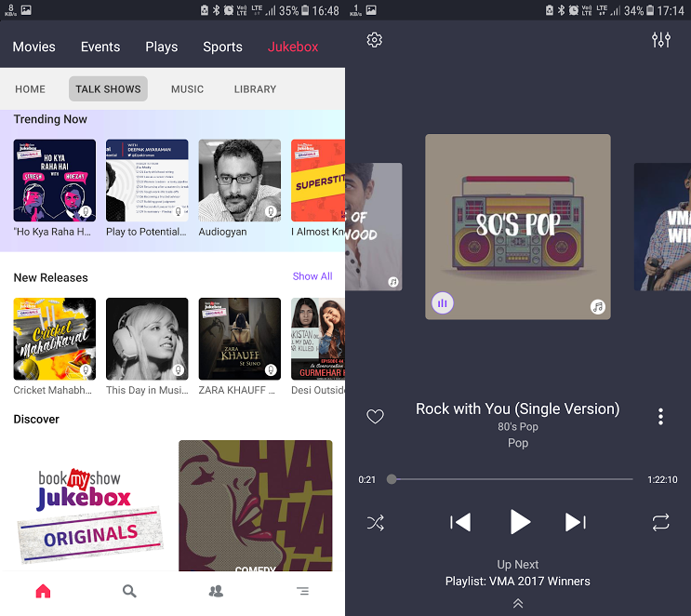Open the equalizer sliders icon

[661, 40]
